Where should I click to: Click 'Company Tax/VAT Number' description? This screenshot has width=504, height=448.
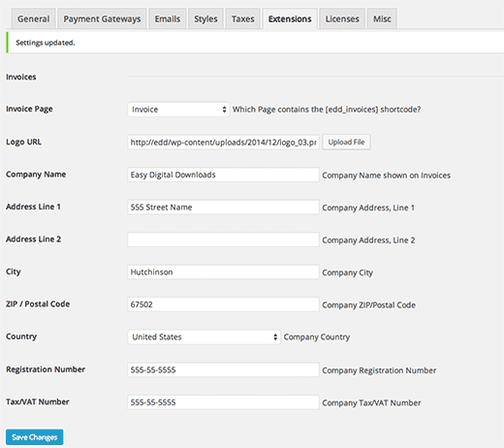(x=371, y=402)
